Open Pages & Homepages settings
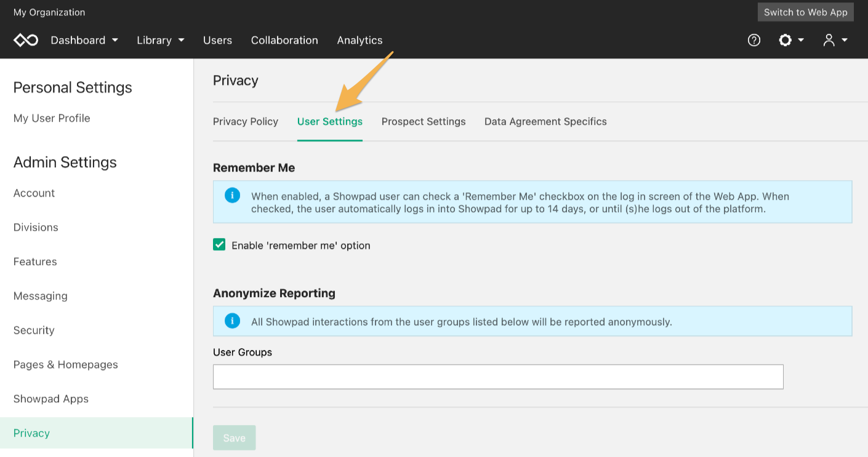This screenshot has height=457, width=868. (x=66, y=365)
